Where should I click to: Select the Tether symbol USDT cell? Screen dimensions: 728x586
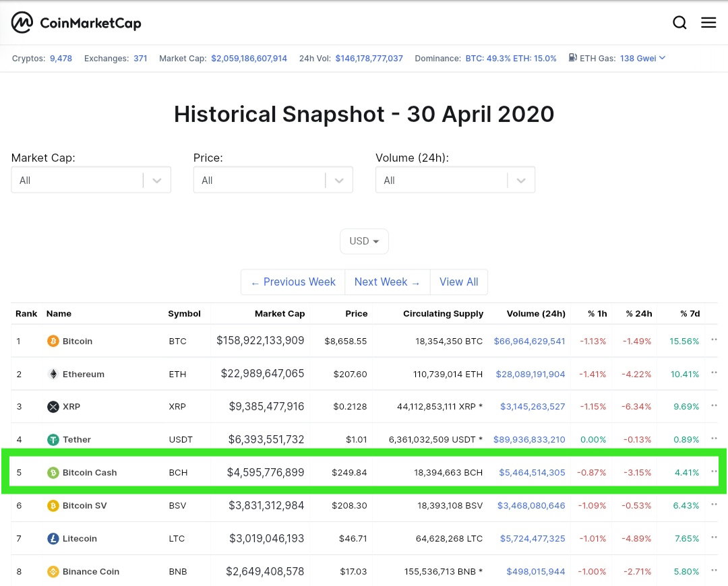pos(181,439)
